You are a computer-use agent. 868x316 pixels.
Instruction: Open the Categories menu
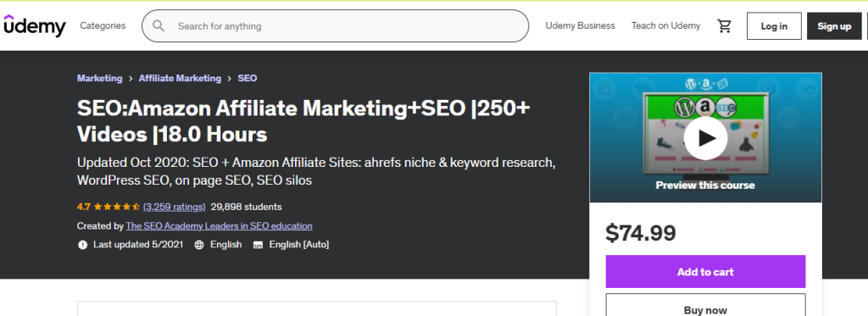tap(103, 25)
